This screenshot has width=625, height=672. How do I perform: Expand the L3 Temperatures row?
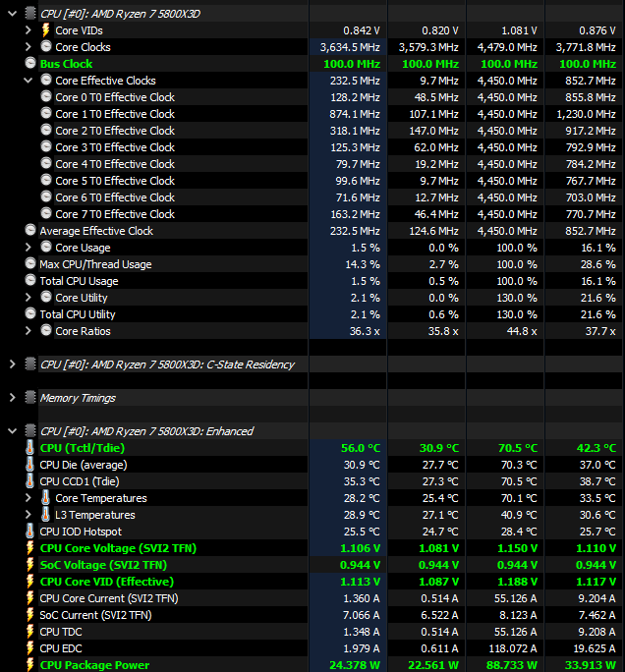click(x=28, y=515)
